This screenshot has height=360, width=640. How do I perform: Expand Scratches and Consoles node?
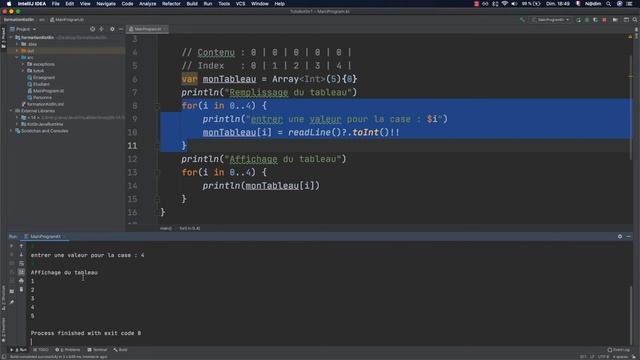click(x=11, y=131)
